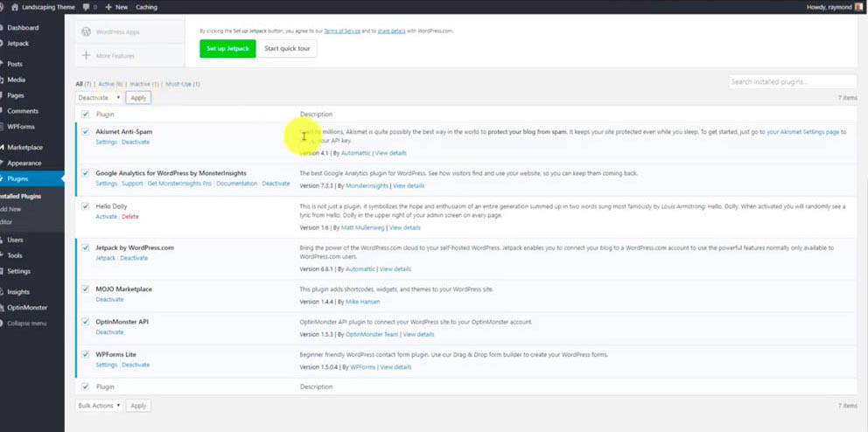Open Pages in the sidebar
This screenshot has width=868, height=432.
(x=16, y=95)
